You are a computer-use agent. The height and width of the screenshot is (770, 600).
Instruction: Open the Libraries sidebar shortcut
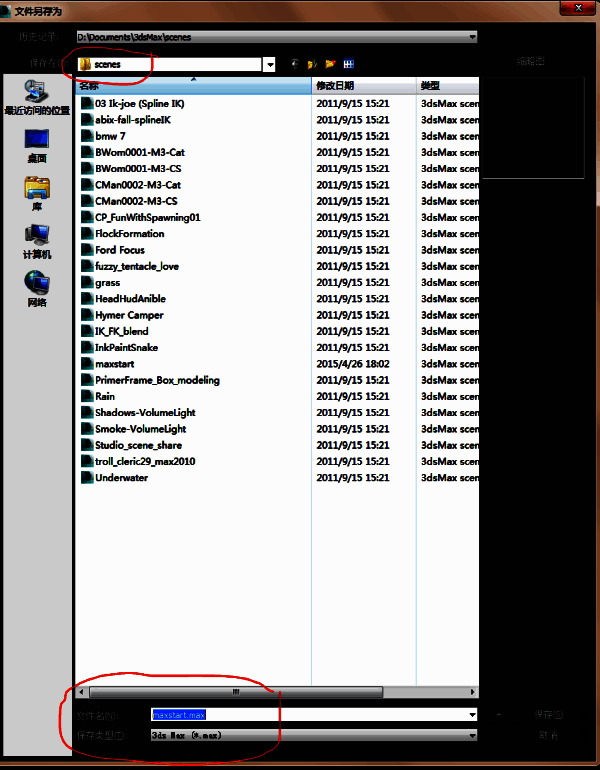tap(37, 193)
